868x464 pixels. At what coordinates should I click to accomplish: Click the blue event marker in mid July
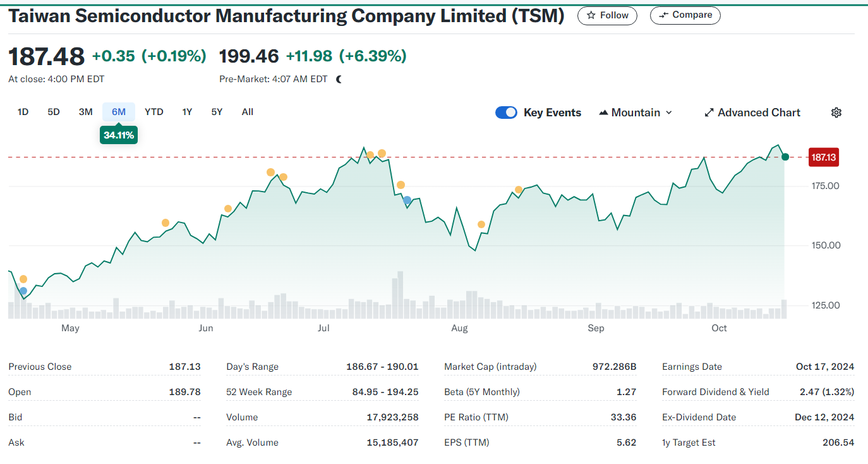pyautogui.click(x=407, y=200)
